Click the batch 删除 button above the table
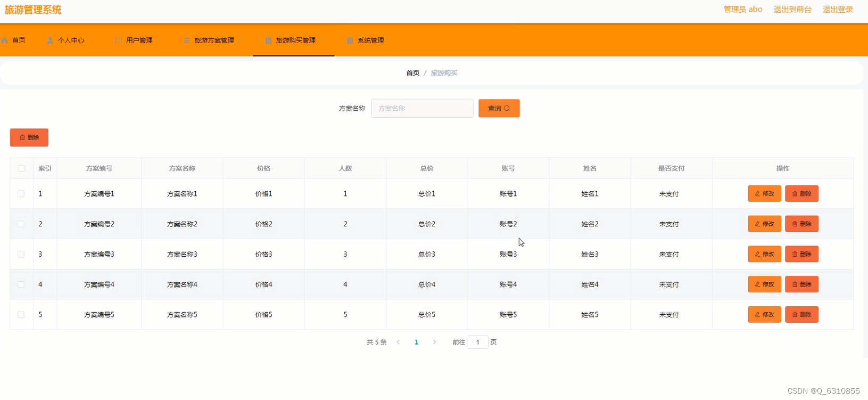868x400 pixels. coord(29,137)
